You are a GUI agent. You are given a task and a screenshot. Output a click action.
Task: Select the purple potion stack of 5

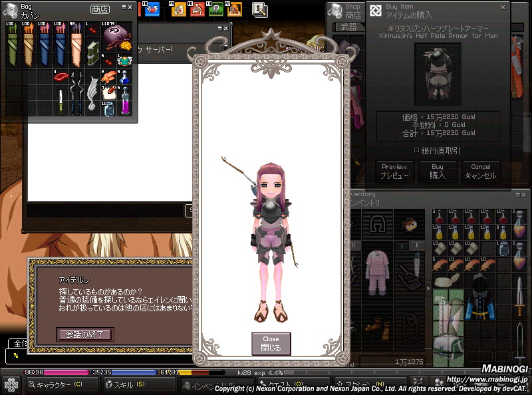[124, 100]
